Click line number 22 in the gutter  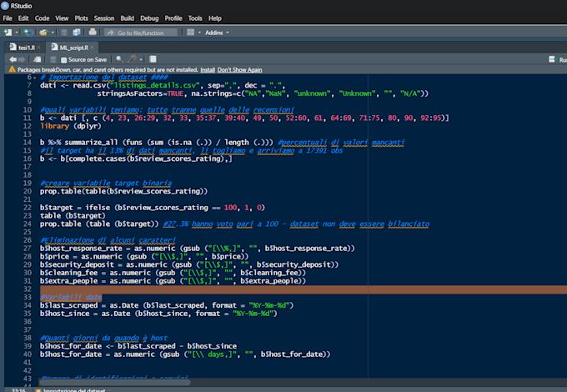pyautogui.click(x=28, y=208)
